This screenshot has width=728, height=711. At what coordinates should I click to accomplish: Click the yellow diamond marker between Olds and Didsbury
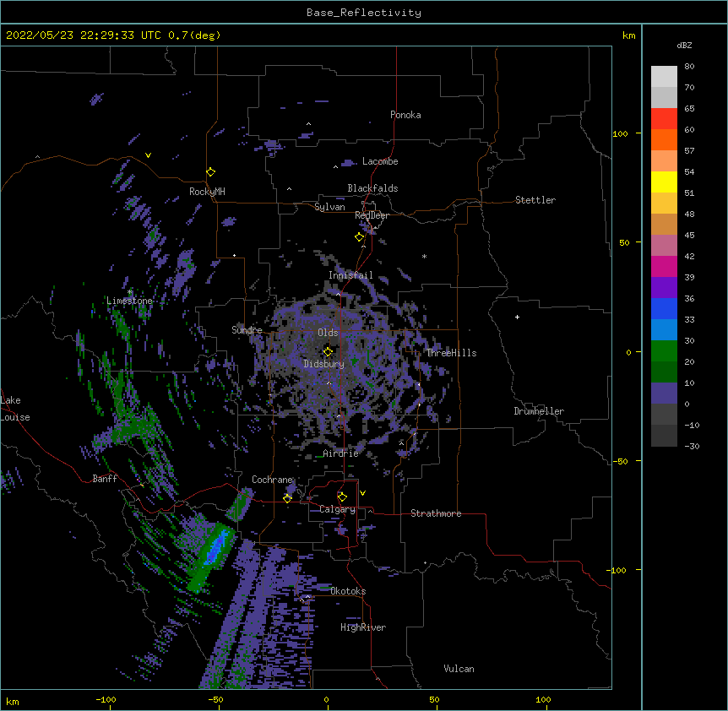[x=328, y=351]
